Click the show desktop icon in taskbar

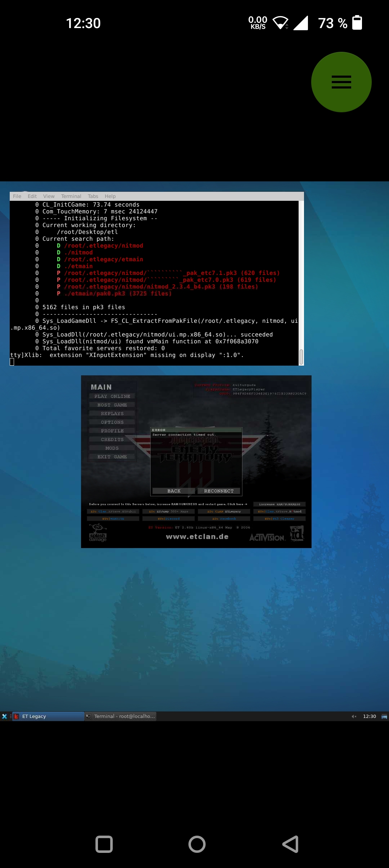[384, 716]
